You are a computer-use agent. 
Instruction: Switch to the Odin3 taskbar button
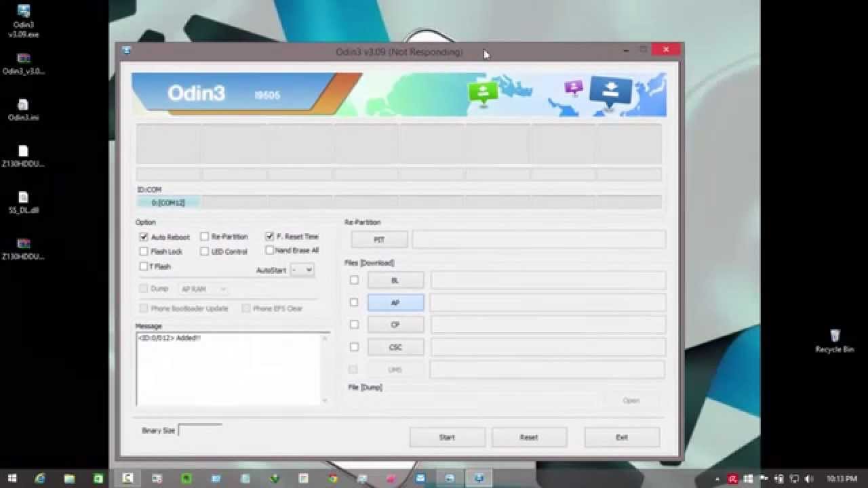tap(479, 479)
